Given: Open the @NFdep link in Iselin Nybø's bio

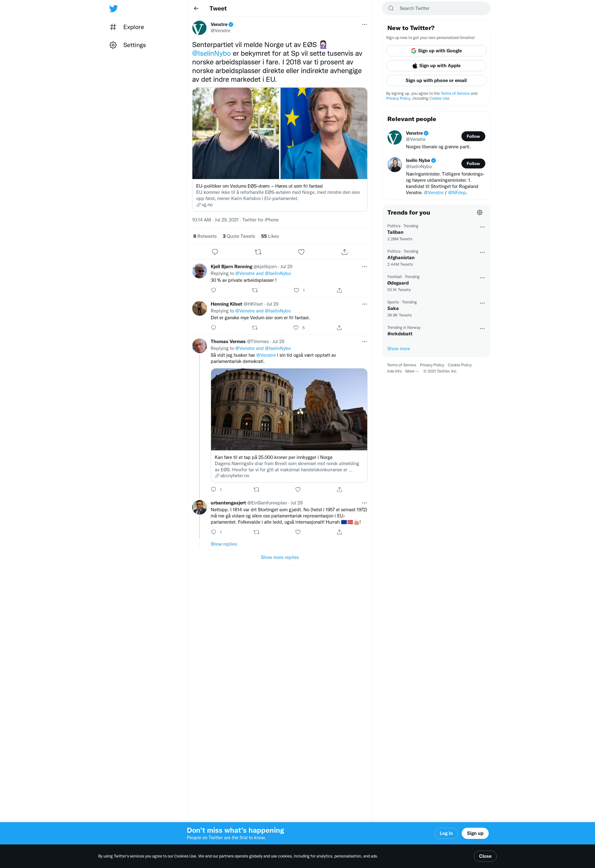Looking at the screenshot, I should point(457,193).
